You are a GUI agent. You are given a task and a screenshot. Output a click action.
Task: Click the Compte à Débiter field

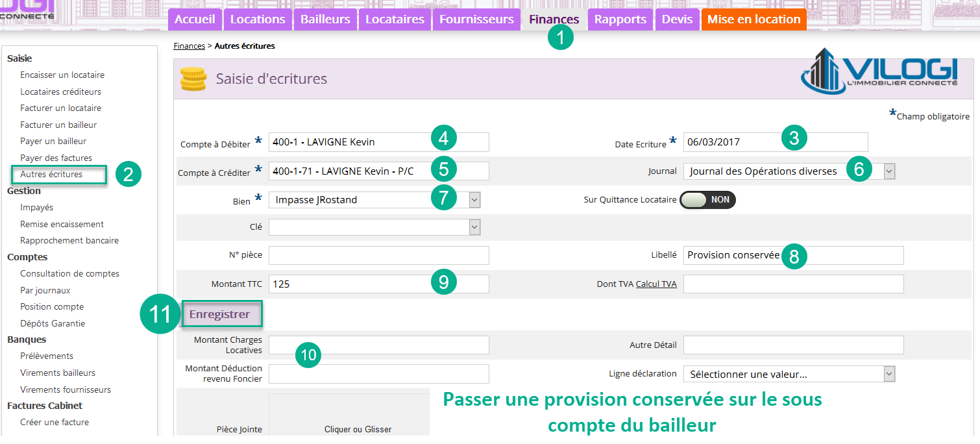pyautogui.click(x=378, y=142)
